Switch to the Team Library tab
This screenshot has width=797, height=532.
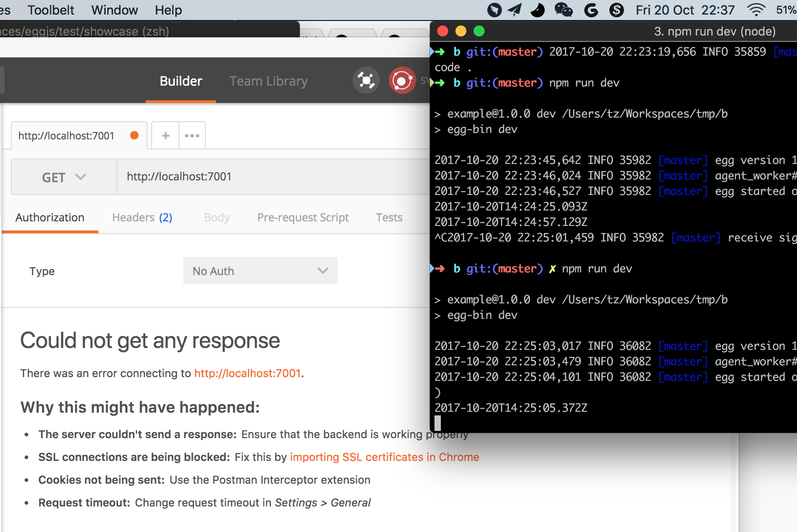[x=268, y=81]
